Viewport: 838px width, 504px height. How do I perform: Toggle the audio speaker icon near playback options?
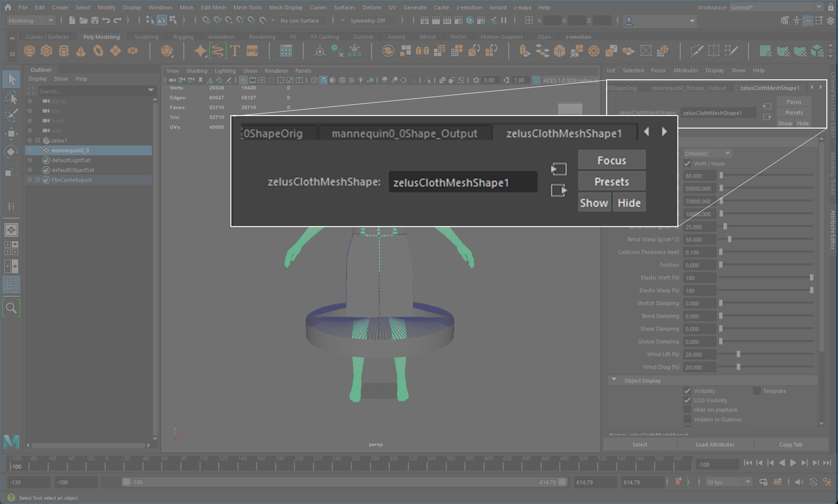[x=799, y=482]
